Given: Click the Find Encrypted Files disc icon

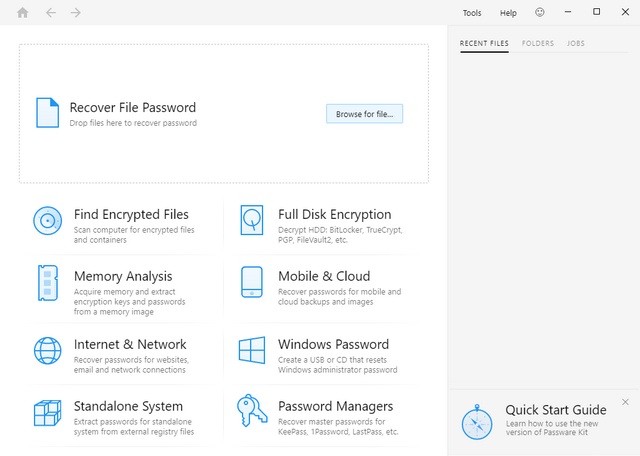Looking at the screenshot, I should click(47, 221).
